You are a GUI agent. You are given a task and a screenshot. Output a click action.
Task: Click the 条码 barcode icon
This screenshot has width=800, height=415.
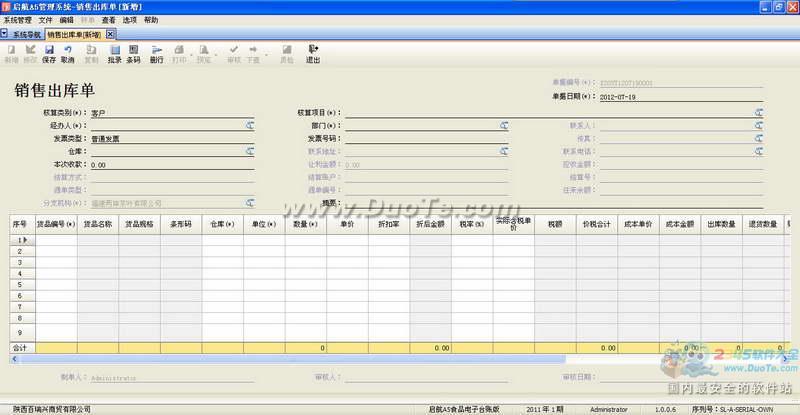133,50
